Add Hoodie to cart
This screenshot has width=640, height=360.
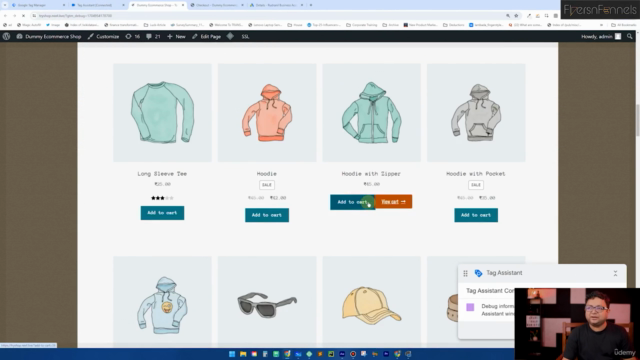pos(267,215)
